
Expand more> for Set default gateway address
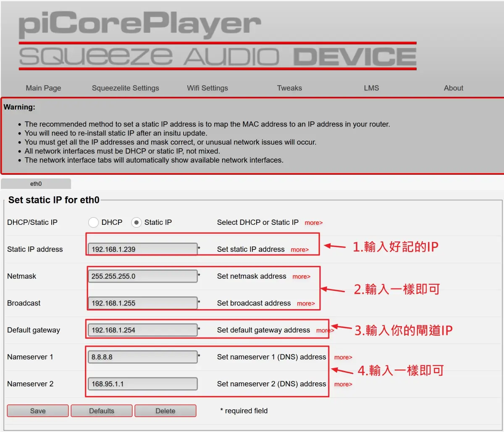[x=325, y=330]
